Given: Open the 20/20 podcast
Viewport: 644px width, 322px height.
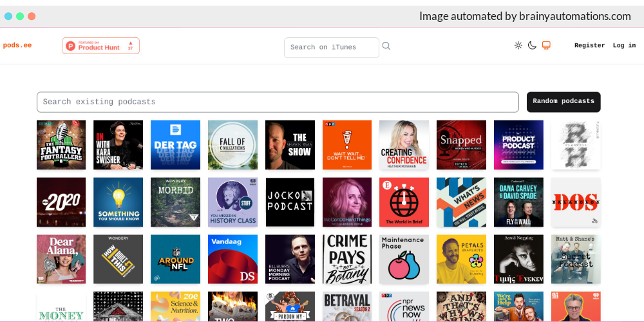Looking at the screenshot, I should coord(61,202).
